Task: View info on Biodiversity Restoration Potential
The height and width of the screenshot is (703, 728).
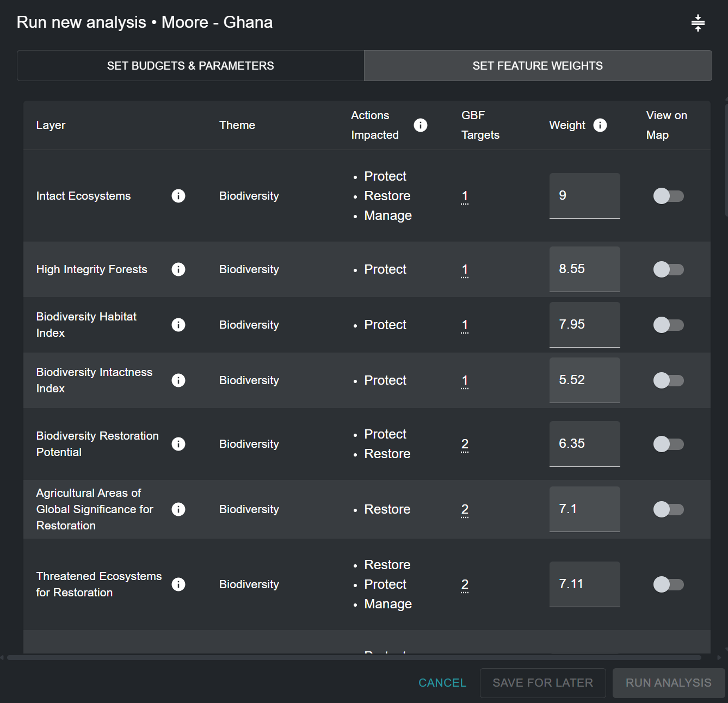Action: point(178,444)
